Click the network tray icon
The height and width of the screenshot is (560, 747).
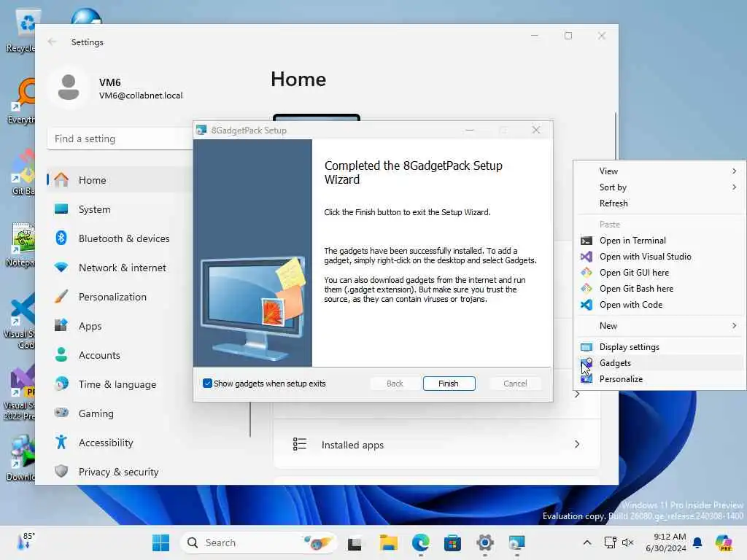coord(610,542)
